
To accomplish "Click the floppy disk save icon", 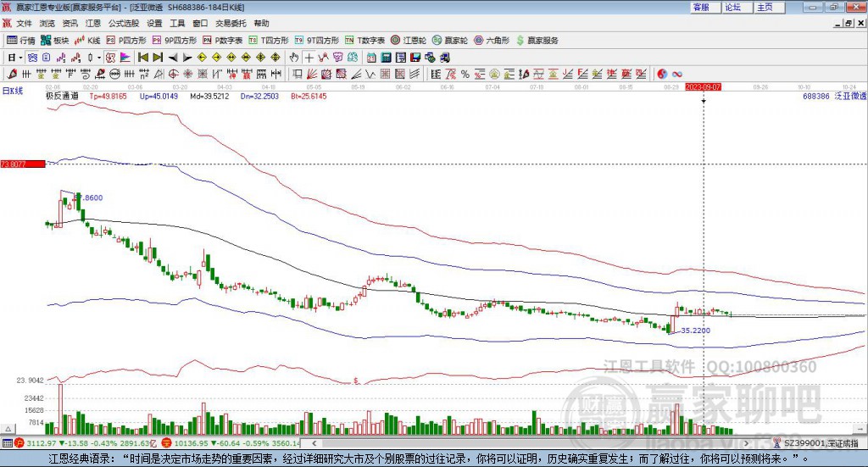I will [415, 58].
